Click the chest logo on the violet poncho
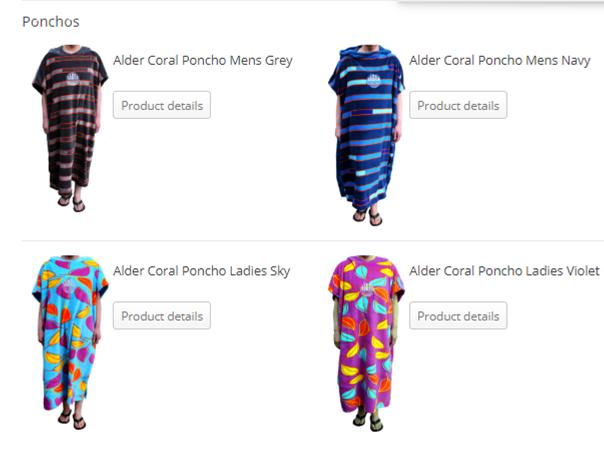The height and width of the screenshot is (451, 604). (367, 289)
